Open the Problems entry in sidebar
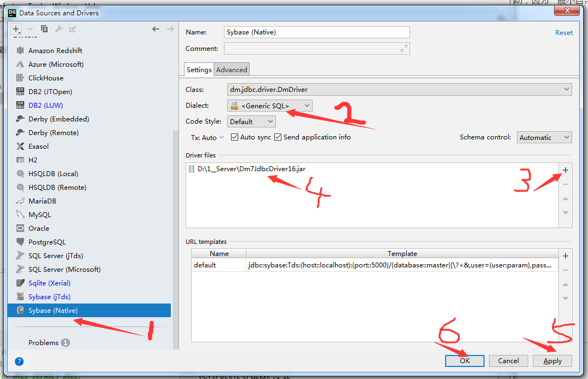Image resolution: width=588 pixels, height=379 pixels. pos(49,343)
